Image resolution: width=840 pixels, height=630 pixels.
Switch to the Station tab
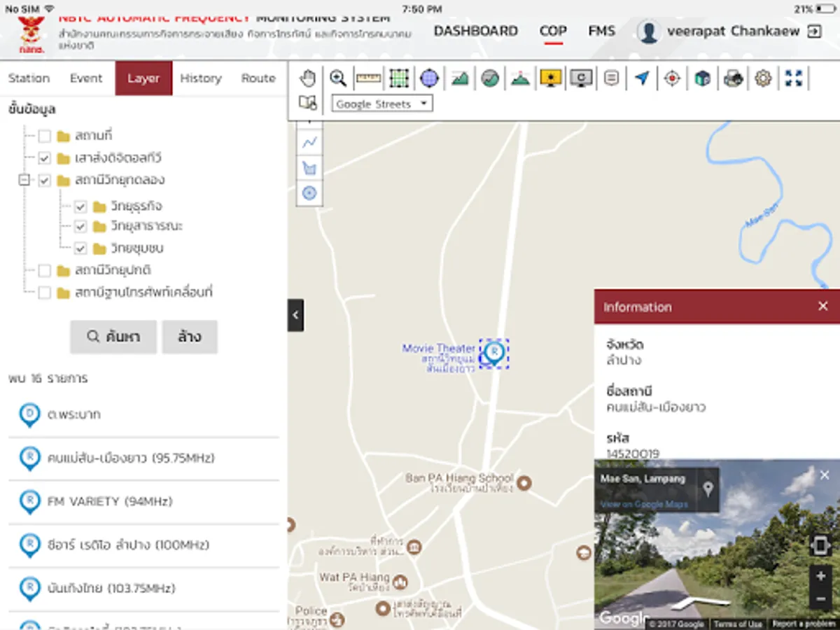pyautogui.click(x=29, y=78)
